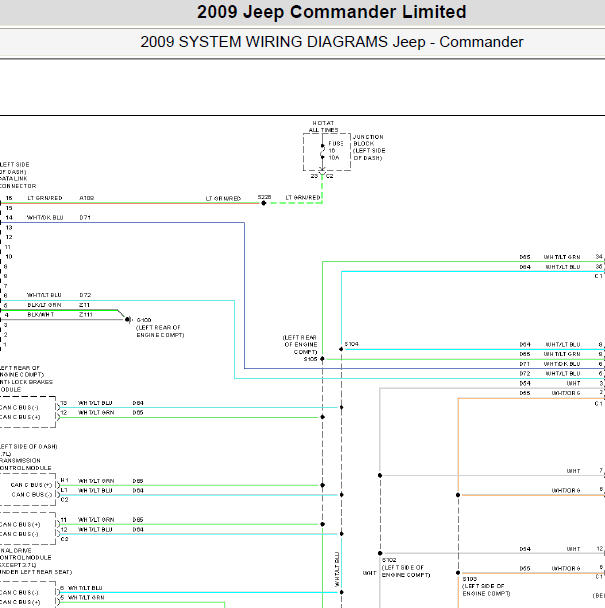
Task: Select pin number "35" at right edge
Action: point(599,266)
